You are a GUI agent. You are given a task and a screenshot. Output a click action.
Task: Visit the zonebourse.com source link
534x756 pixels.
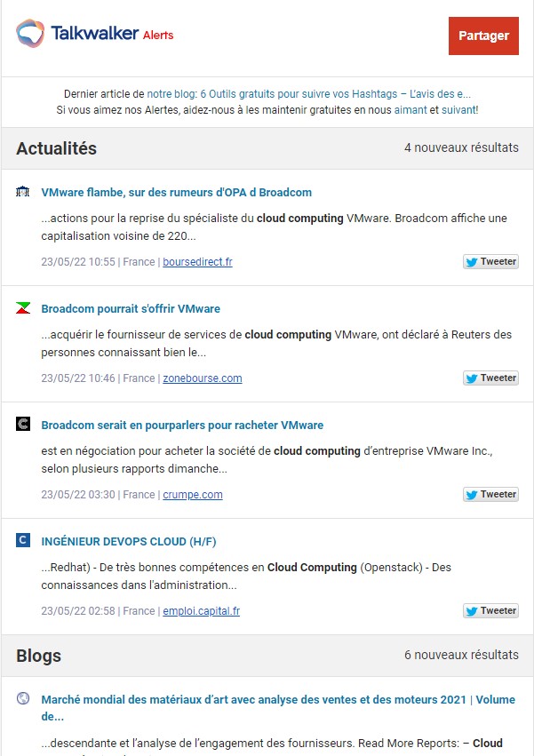[202, 378]
